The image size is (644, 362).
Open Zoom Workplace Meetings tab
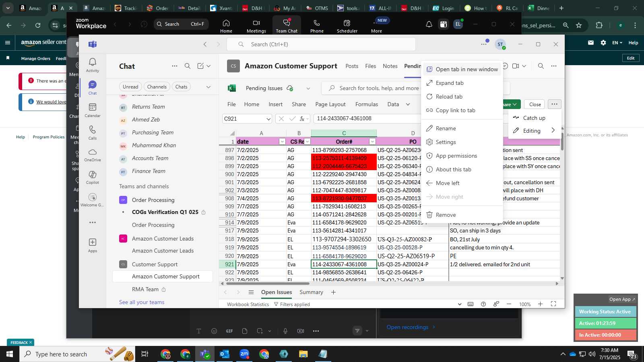tap(256, 26)
